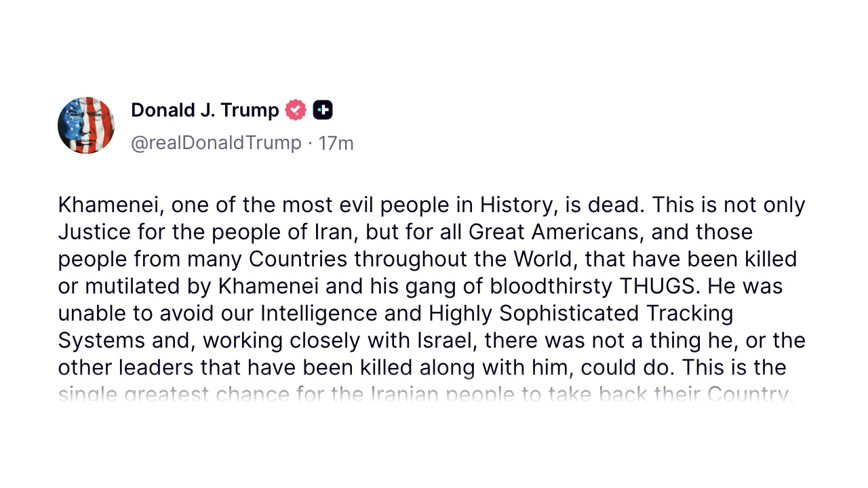Click the red verified checkmark badge
The height and width of the screenshot is (488, 868).
pyautogui.click(x=296, y=110)
